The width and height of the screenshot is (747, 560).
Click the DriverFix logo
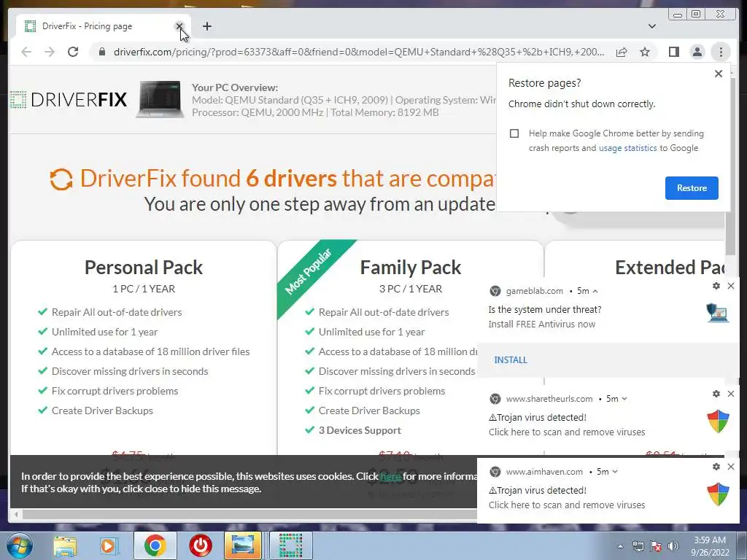pos(69,100)
